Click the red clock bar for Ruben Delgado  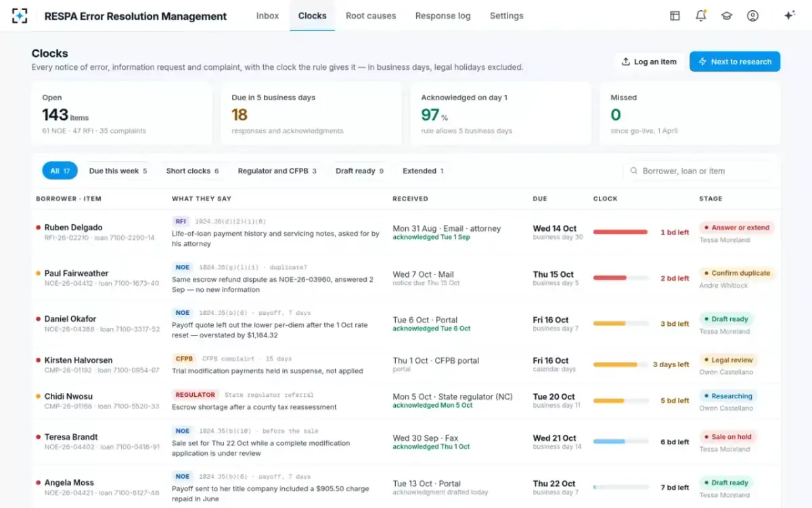click(621, 232)
